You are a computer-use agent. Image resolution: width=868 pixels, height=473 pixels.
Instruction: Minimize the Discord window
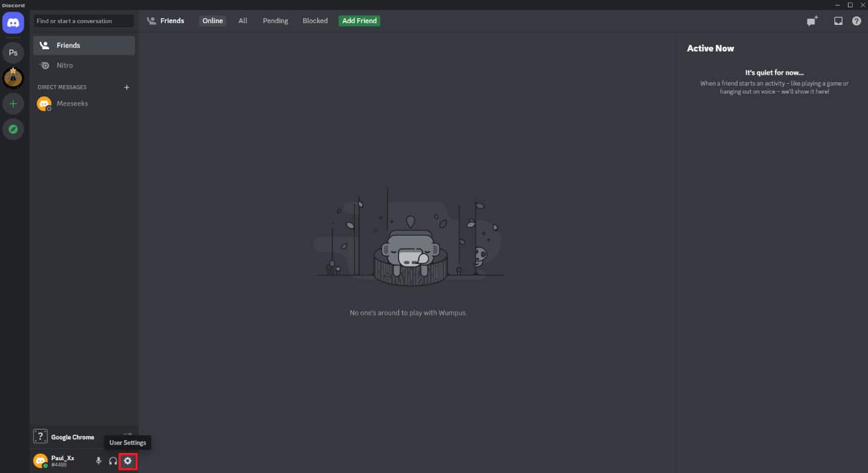tap(838, 5)
